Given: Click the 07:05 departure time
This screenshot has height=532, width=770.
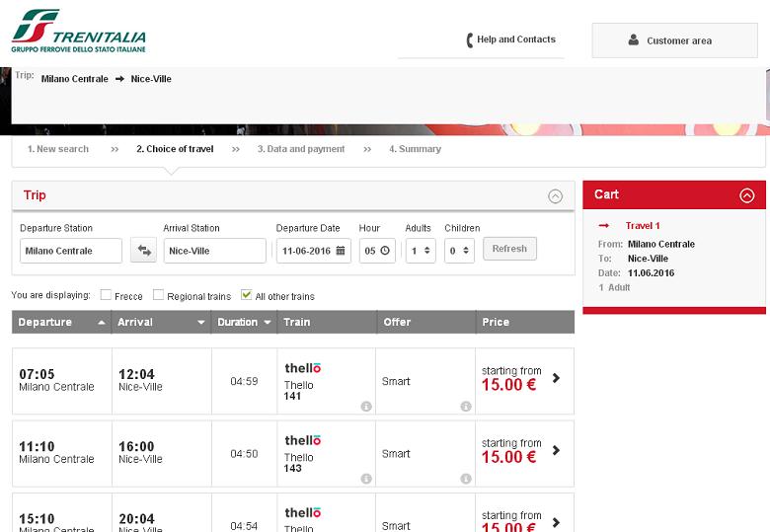Looking at the screenshot, I should click(37, 374).
